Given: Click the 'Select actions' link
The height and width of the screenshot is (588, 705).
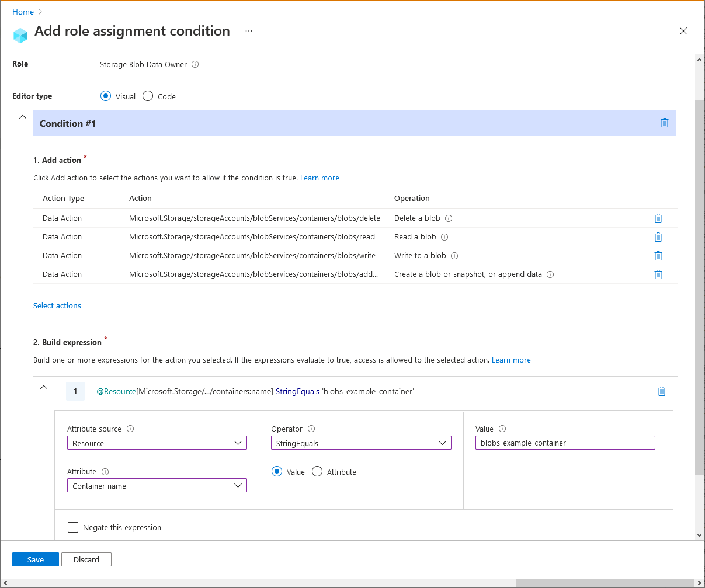Looking at the screenshot, I should [x=57, y=305].
